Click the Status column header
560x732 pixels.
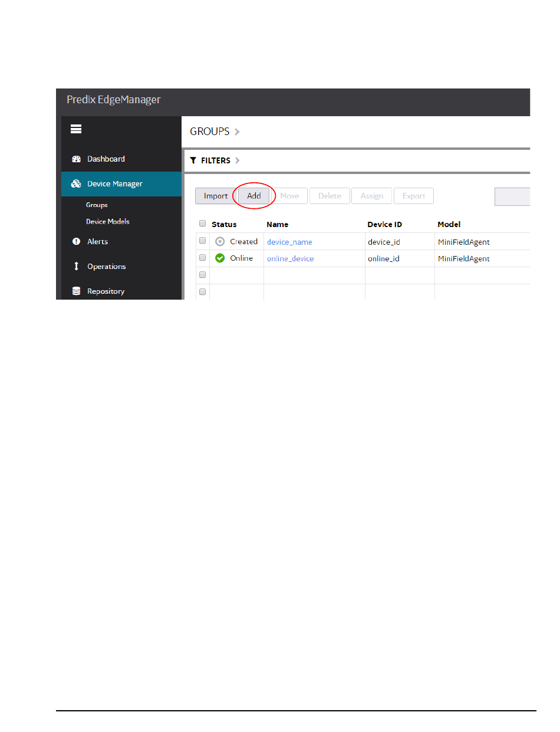coord(224,224)
